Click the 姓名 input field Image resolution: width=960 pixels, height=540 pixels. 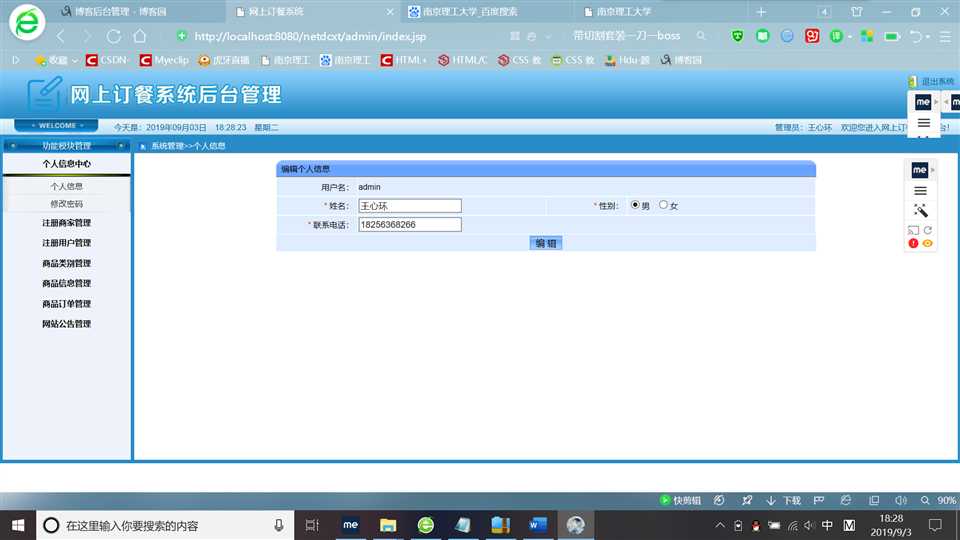410,206
